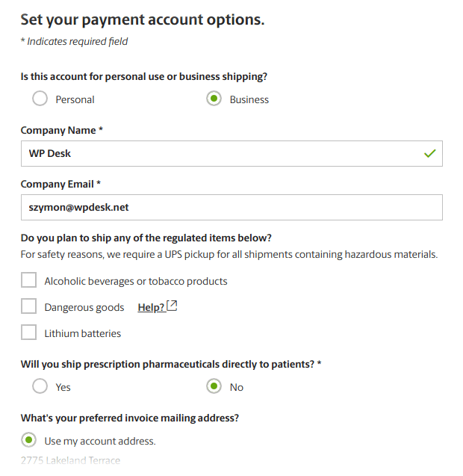Click the Set your payment account options heading

(x=143, y=19)
